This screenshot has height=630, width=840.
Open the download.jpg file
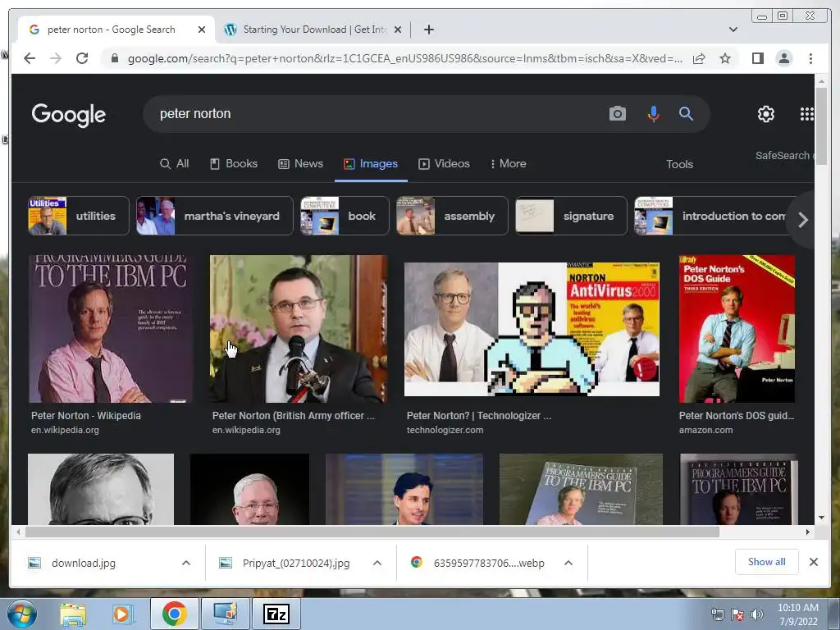click(83, 563)
